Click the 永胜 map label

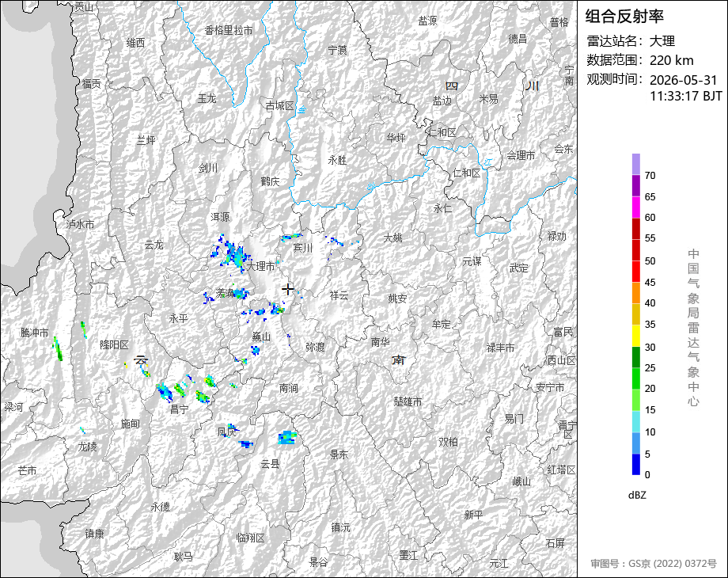pyautogui.click(x=338, y=160)
